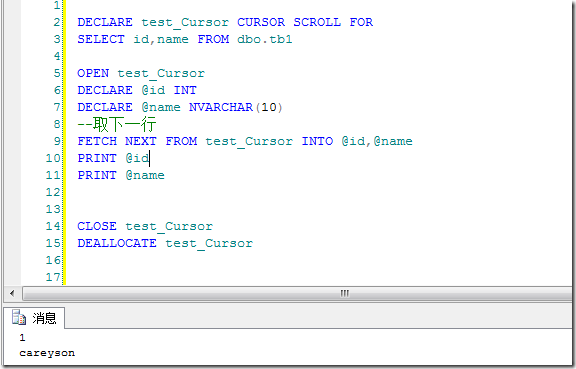Click the horizontal scrollbar thumb grip
The width and height of the screenshot is (576, 369).
pyautogui.click(x=344, y=293)
